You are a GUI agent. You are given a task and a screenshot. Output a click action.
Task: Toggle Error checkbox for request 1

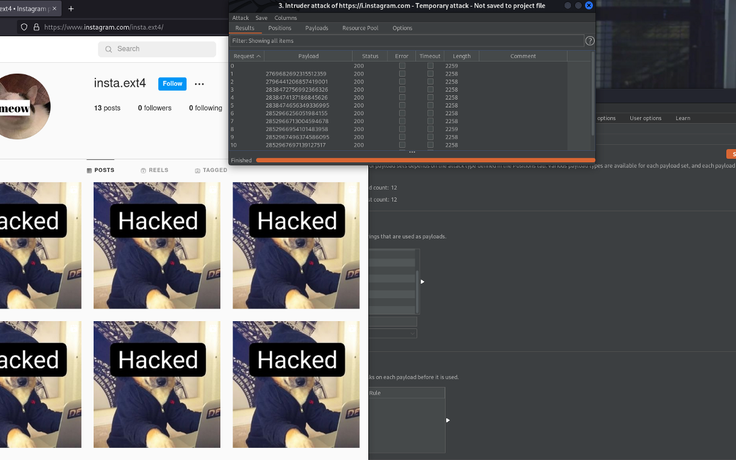(402, 74)
